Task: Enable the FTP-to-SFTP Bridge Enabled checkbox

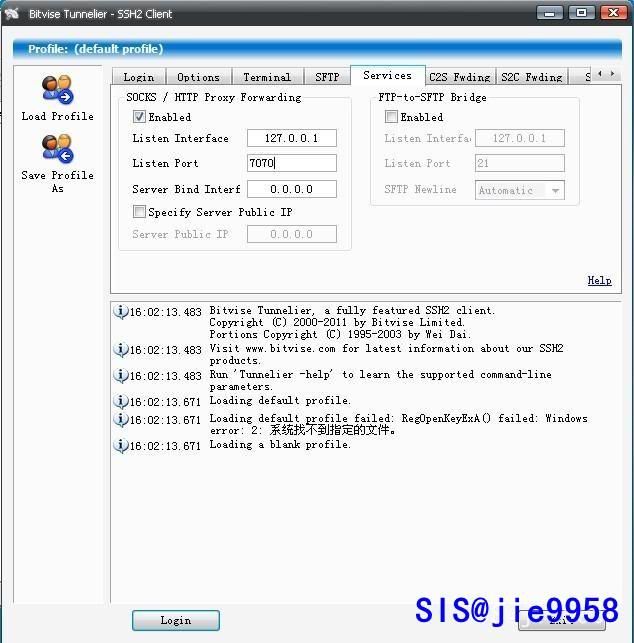Action: [391, 117]
